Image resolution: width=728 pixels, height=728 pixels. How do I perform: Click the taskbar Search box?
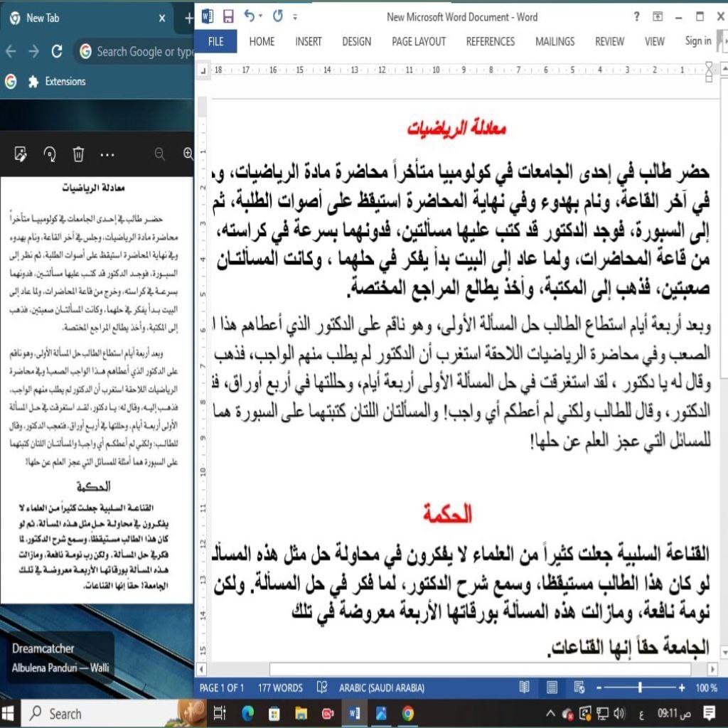coord(113,714)
